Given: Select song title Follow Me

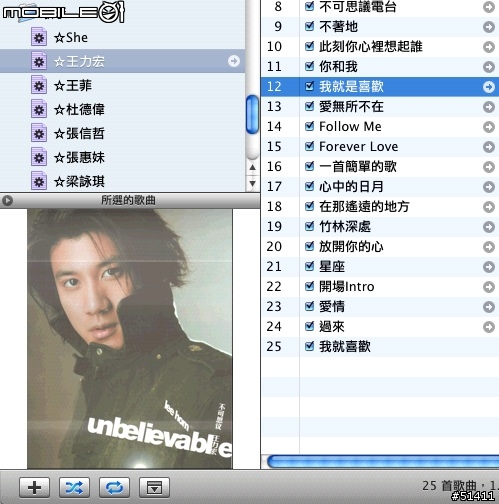Looking at the screenshot, I should pyautogui.click(x=350, y=126).
